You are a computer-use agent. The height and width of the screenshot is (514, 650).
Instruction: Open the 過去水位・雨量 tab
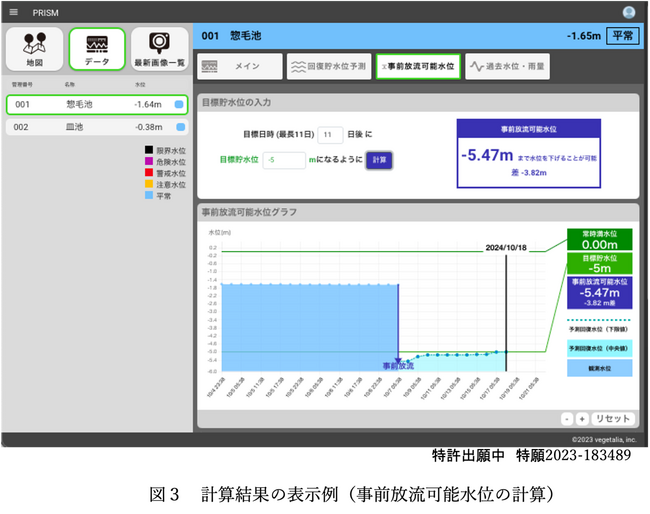pyautogui.click(x=507, y=66)
